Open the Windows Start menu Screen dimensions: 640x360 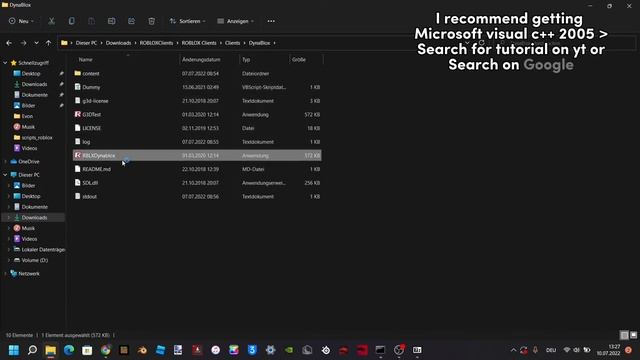click(x=14, y=350)
